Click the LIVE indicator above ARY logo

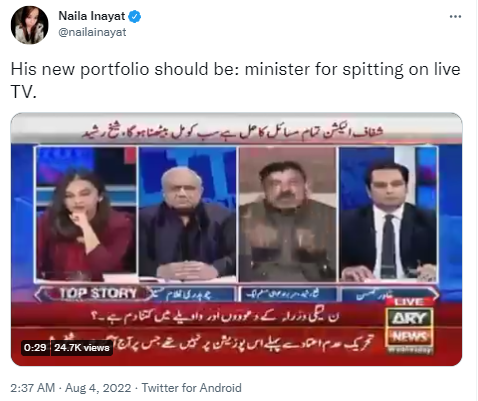[x=409, y=302]
